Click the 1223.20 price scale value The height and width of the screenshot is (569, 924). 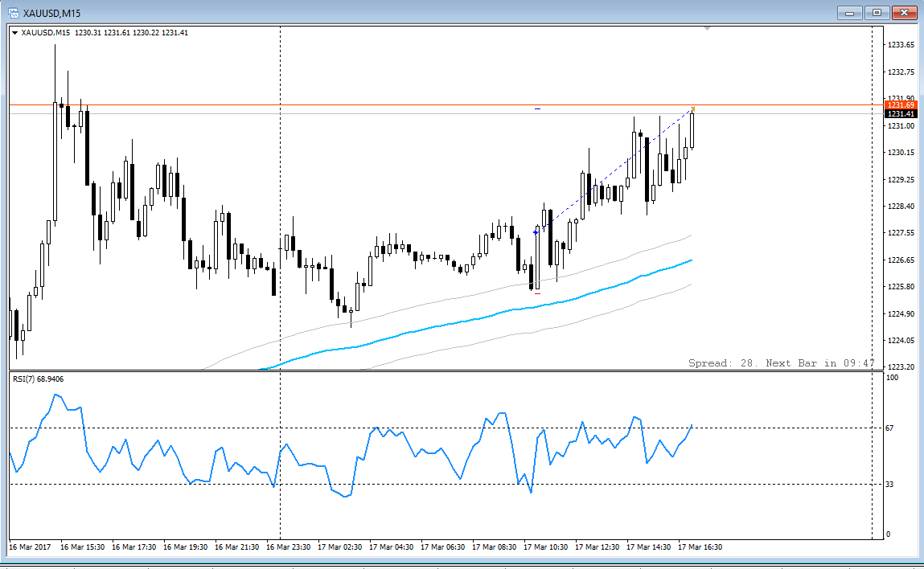(x=901, y=366)
